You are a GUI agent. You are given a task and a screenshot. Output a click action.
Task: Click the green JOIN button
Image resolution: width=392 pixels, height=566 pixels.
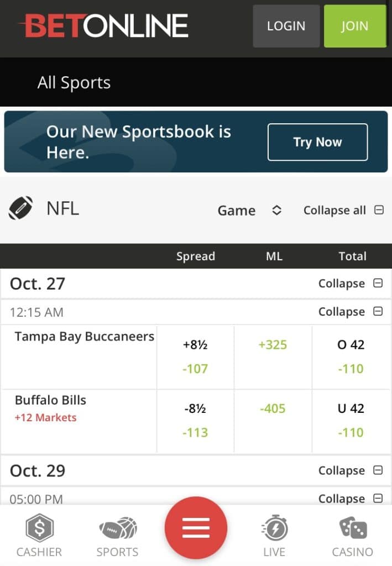coord(355,26)
